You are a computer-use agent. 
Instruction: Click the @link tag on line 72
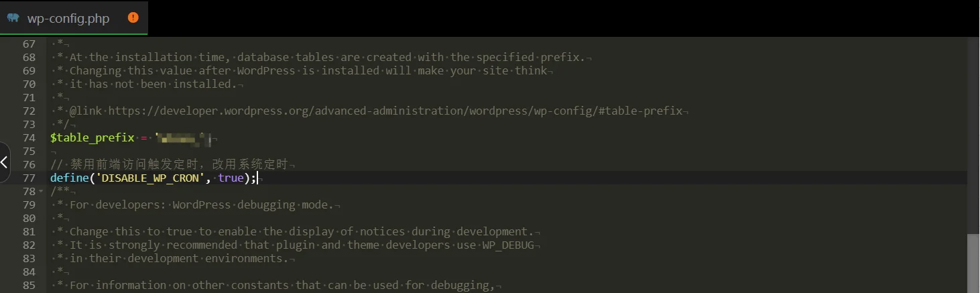(x=86, y=111)
